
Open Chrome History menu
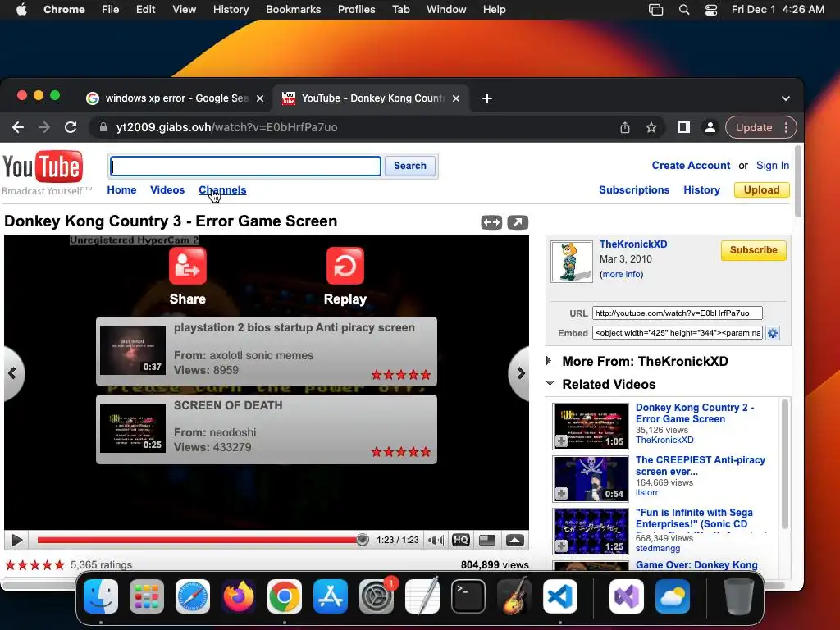pyautogui.click(x=231, y=10)
